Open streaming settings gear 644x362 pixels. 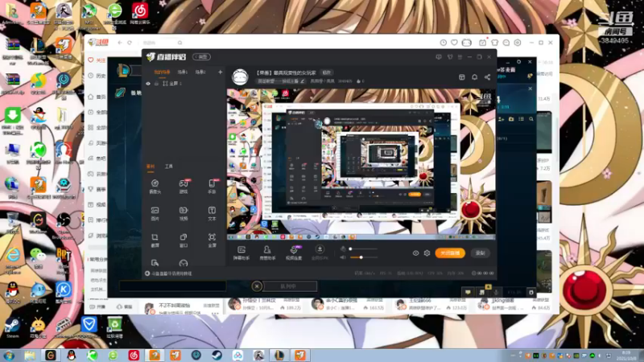tap(427, 253)
